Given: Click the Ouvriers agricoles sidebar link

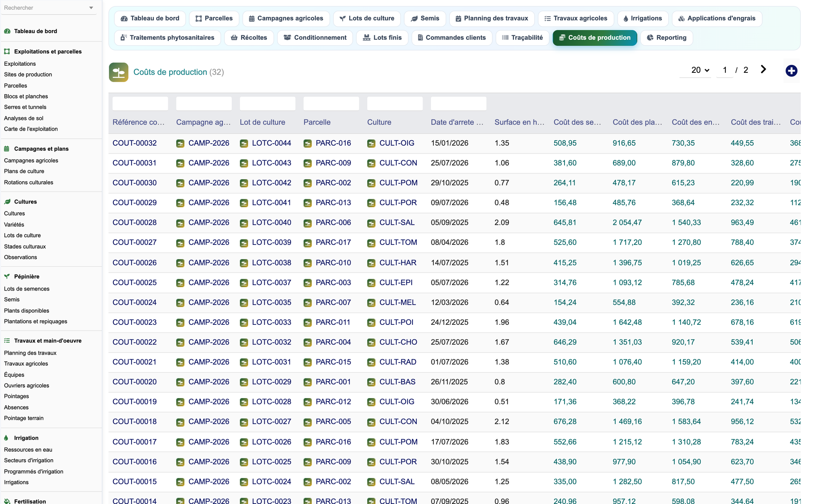Looking at the screenshot, I should [x=26, y=386].
